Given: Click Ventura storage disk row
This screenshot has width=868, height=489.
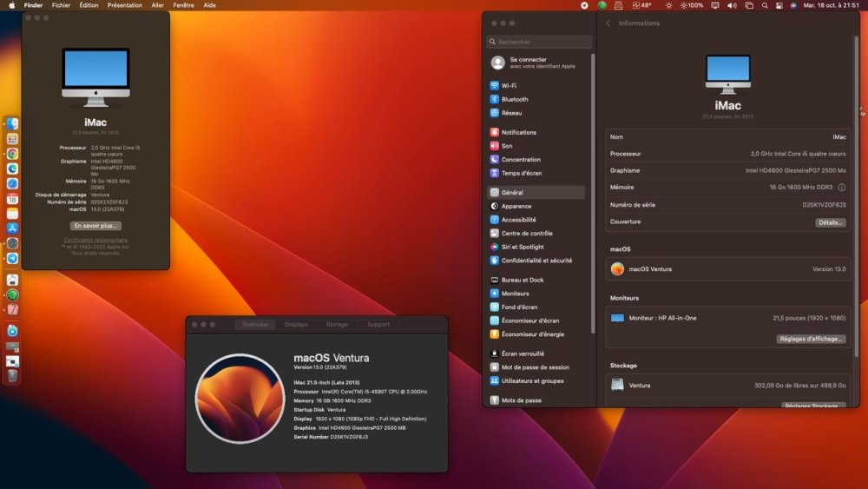Looking at the screenshot, I should point(727,386).
